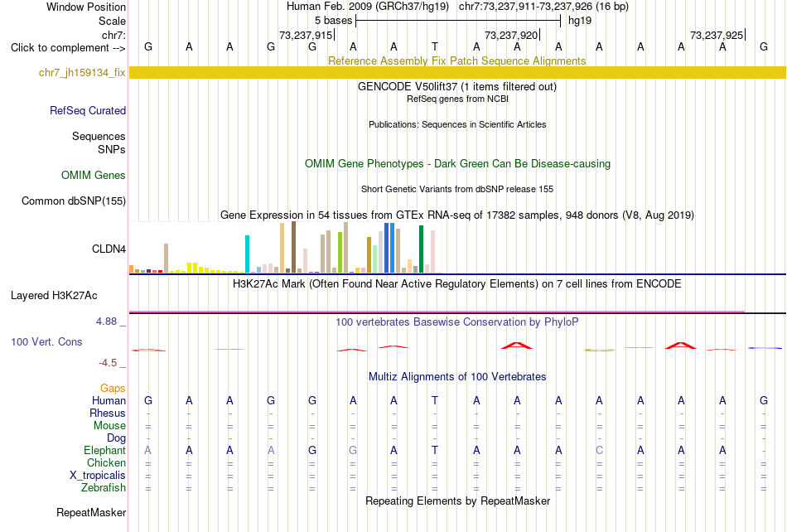Click the 73,237,915 position marker

tap(307, 35)
